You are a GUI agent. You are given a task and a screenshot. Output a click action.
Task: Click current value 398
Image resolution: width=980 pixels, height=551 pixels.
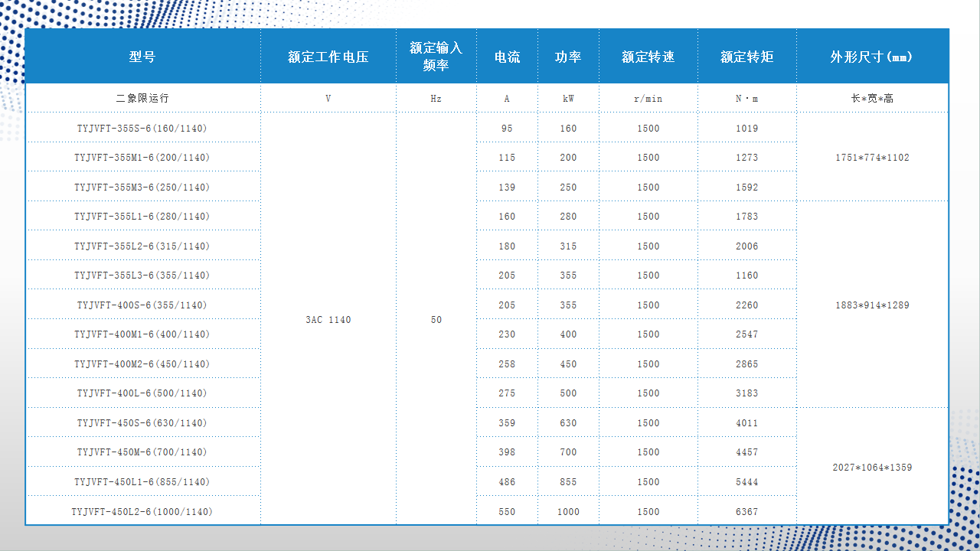coord(507,452)
